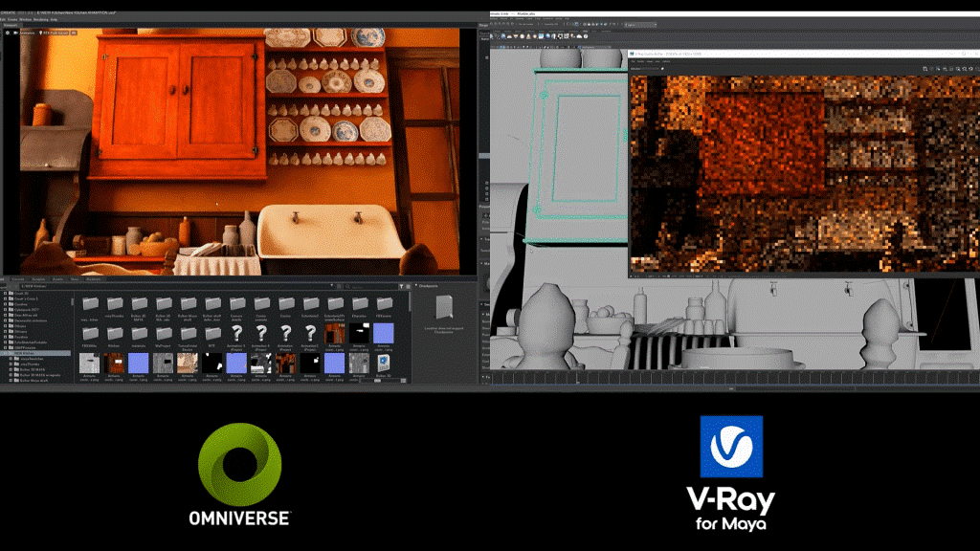Open View menu in V-Ray frame buffer
Viewport: 980px width, 551px height.
click(657, 61)
